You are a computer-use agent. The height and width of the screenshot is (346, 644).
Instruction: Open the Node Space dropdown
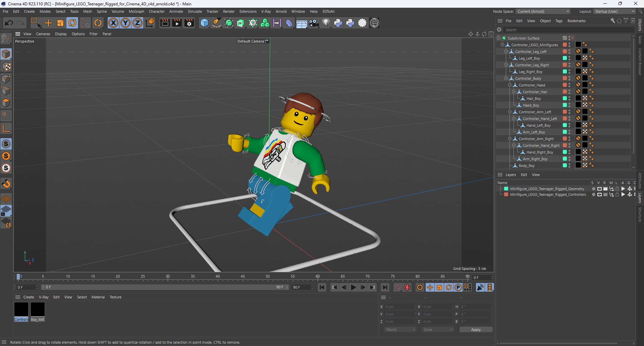(543, 11)
